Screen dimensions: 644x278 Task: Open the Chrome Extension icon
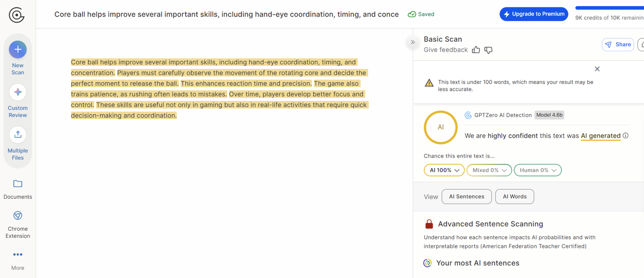pos(18,216)
